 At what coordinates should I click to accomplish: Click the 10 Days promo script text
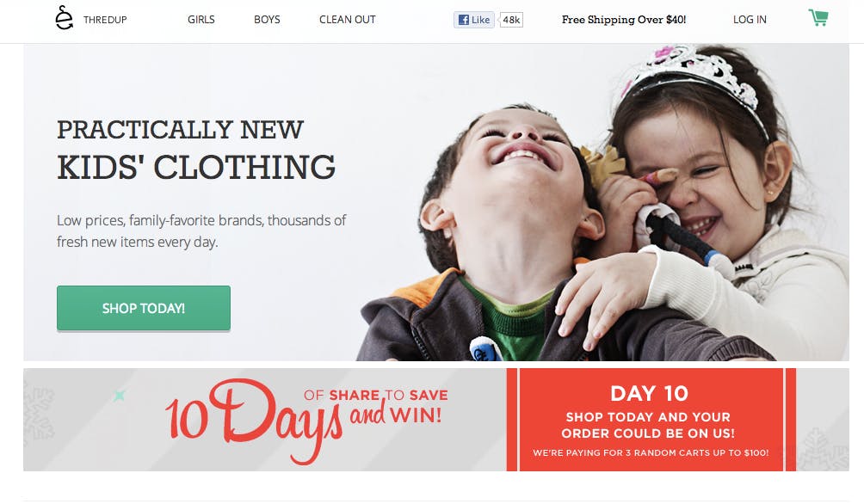pos(255,421)
